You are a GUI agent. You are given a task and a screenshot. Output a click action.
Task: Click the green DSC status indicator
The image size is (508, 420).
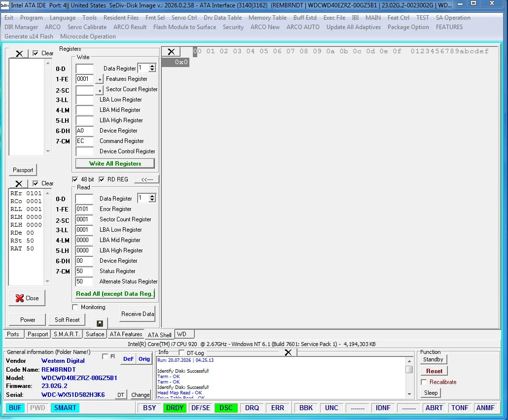(226, 408)
